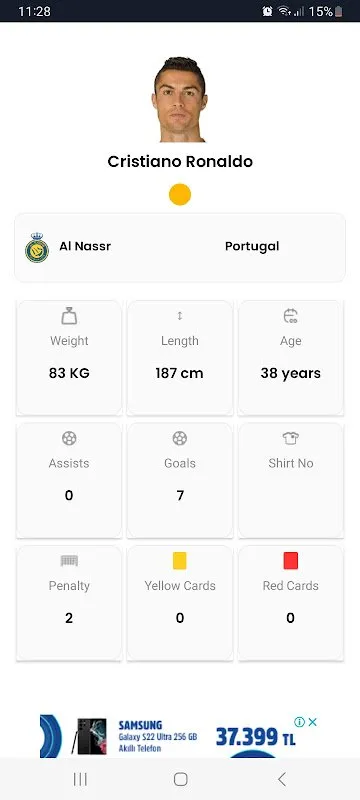Tap the Al Nassr club crest icon
This screenshot has width=360, height=800.
[37, 247]
